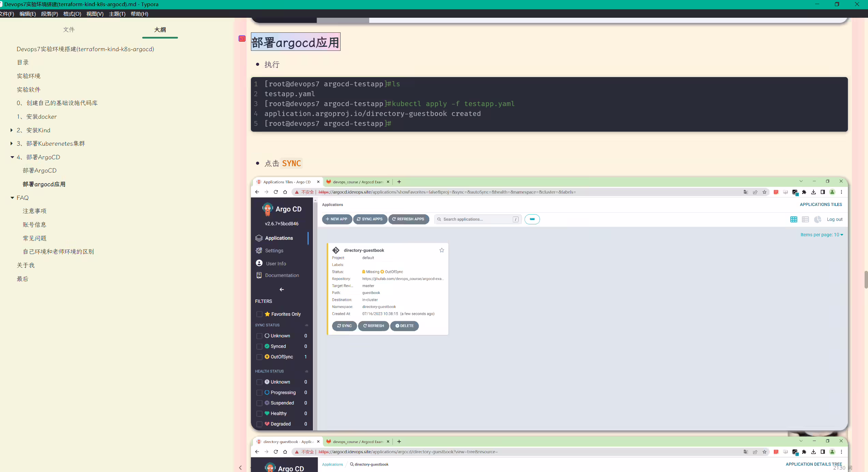Screen dimensions: 868x472
Task: Check the Degraded filter checkbox
Action: point(259,424)
